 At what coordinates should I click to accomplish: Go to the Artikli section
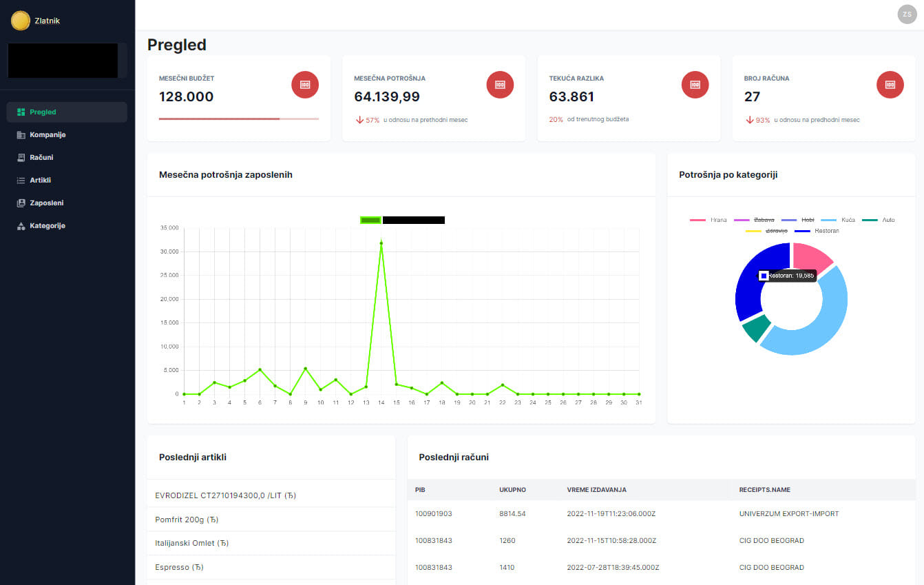67,181
